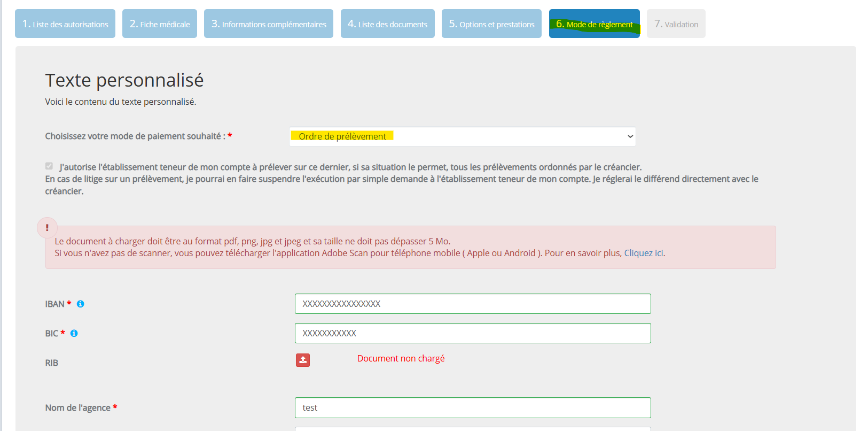Toggle the direct debit authorization checkbox
This screenshot has width=868, height=431.
(49, 166)
